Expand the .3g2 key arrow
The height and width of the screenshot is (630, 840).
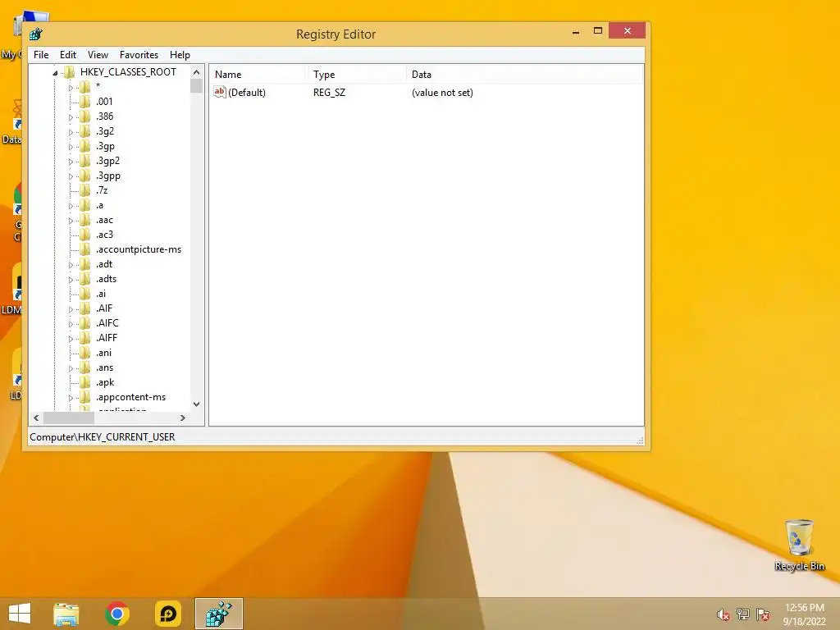71,132
